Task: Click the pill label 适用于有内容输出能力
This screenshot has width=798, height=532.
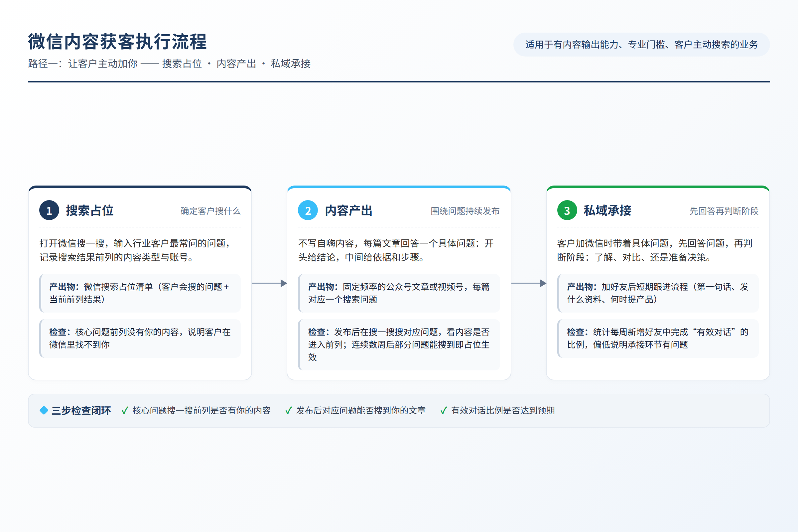Action: pyautogui.click(x=641, y=45)
